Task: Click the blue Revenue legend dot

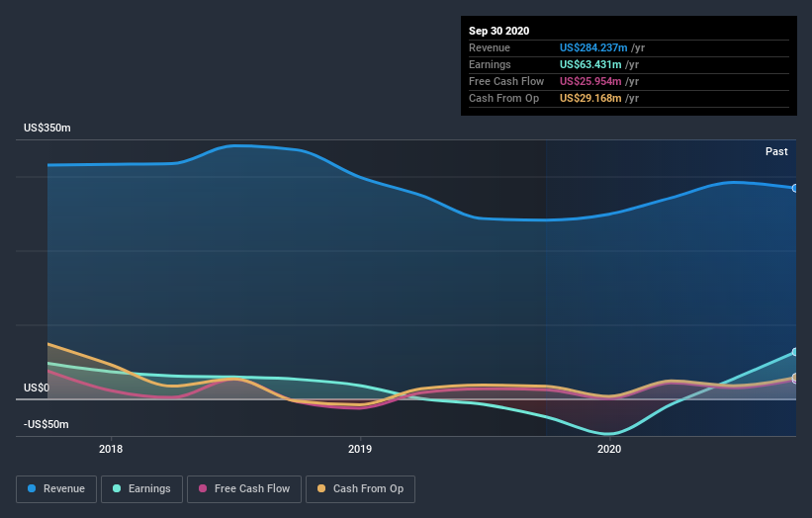Action: click(32, 488)
